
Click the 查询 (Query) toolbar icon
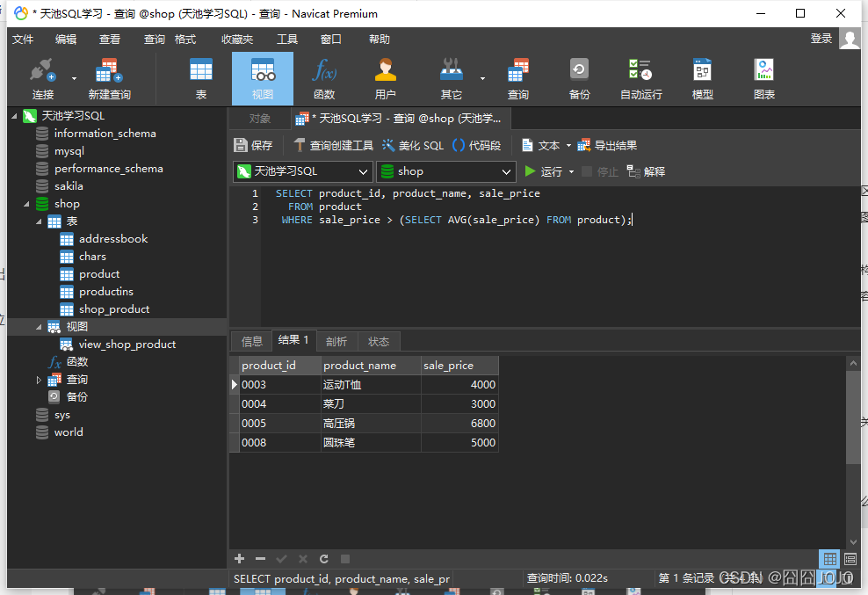click(518, 79)
